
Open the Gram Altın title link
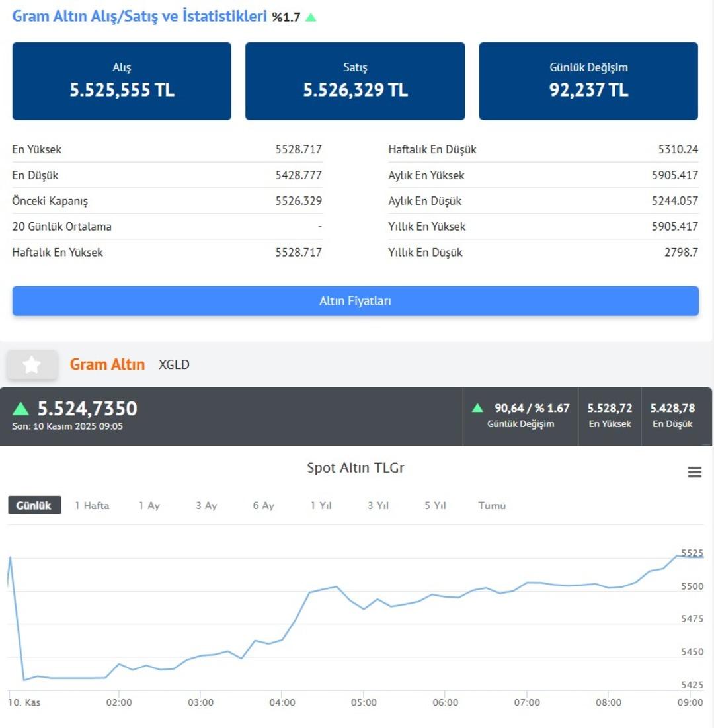click(107, 364)
